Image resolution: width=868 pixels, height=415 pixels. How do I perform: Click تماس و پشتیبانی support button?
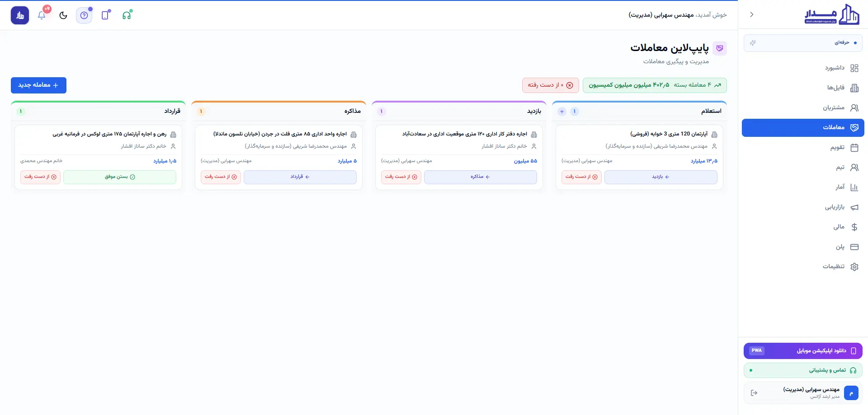(803, 370)
